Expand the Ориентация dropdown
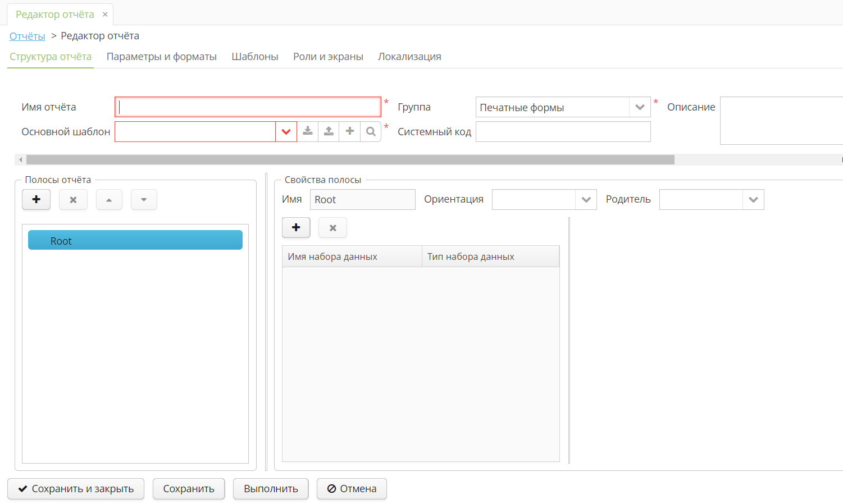Viewport: 843px width, 504px height. pos(586,200)
